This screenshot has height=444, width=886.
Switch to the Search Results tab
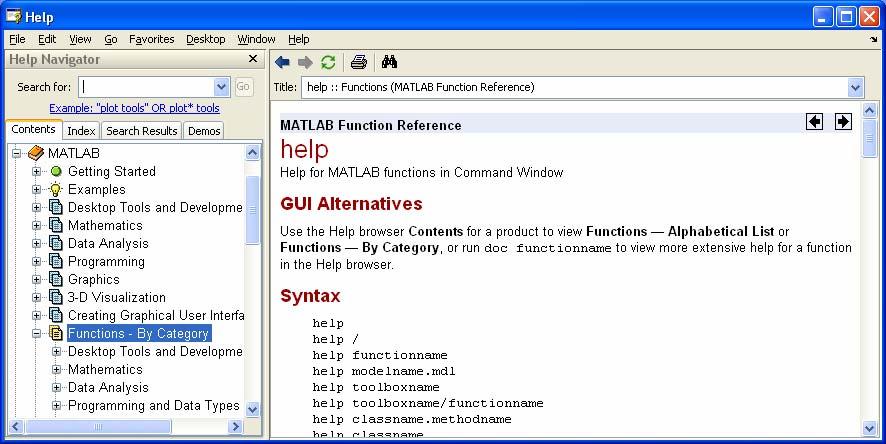pos(142,130)
